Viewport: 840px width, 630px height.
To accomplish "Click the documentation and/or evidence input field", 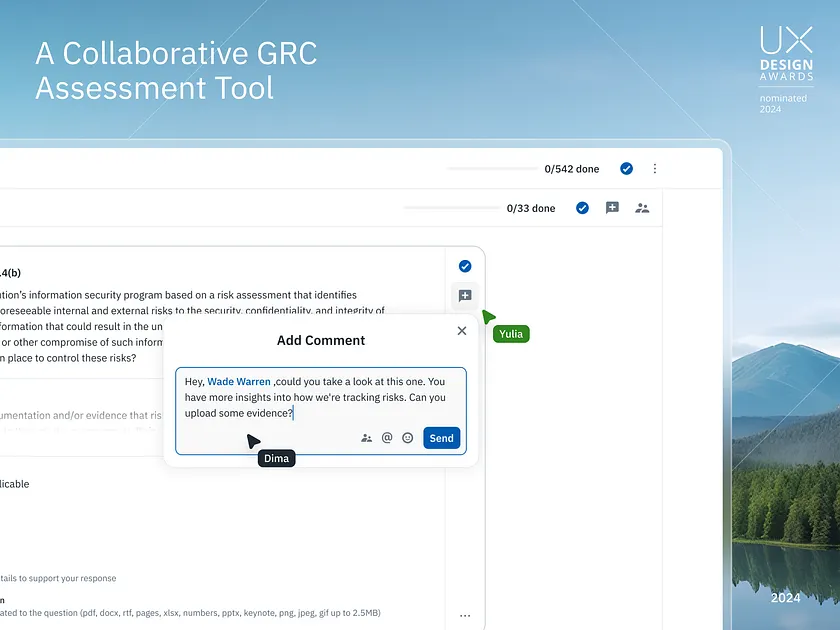I will pyautogui.click(x=80, y=415).
